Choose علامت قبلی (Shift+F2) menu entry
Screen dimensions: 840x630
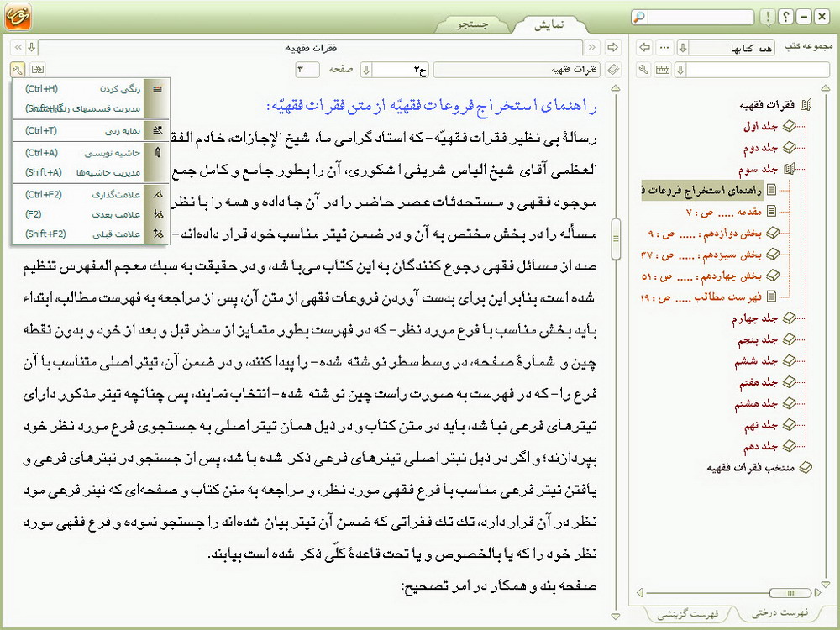(x=90, y=234)
